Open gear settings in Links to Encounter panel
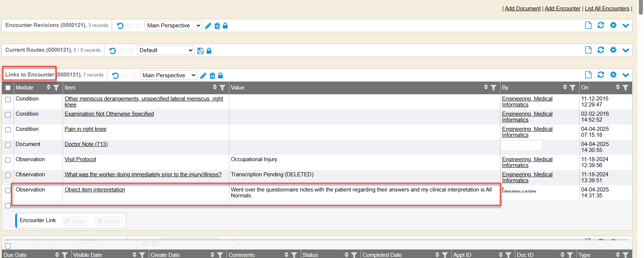 (x=613, y=75)
